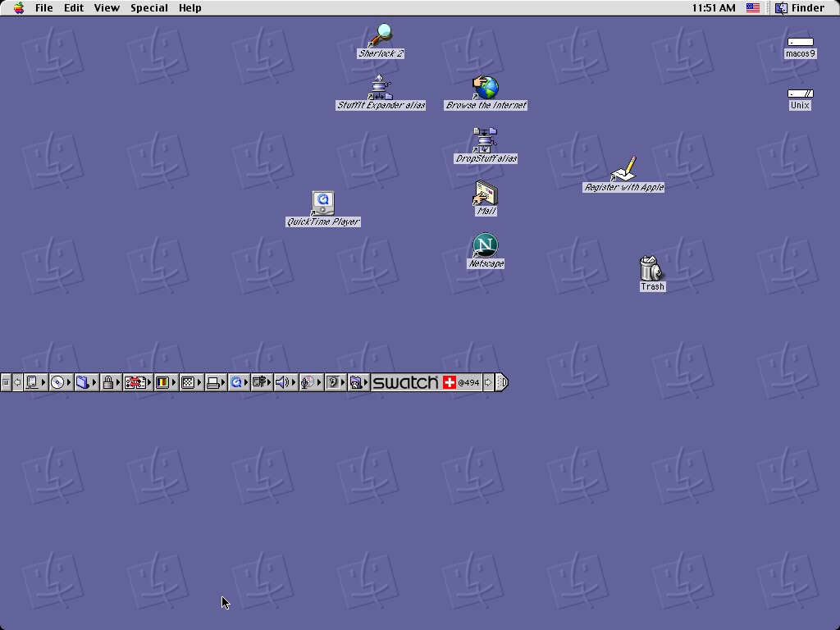Open the File Sharing folder control strip module
Image resolution: width=840 pixels, height=630 pixels.
85,382
